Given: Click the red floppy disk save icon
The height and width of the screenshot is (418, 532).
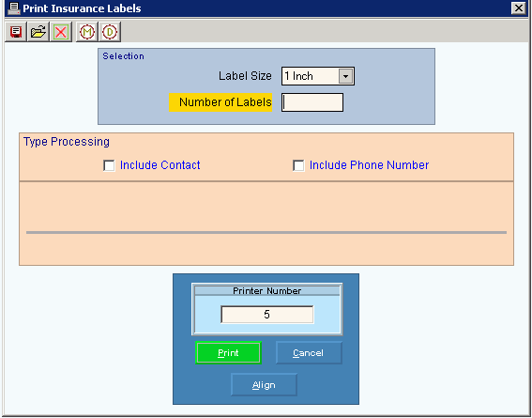Looking at the screenshot, I should [x=16, y=32].
